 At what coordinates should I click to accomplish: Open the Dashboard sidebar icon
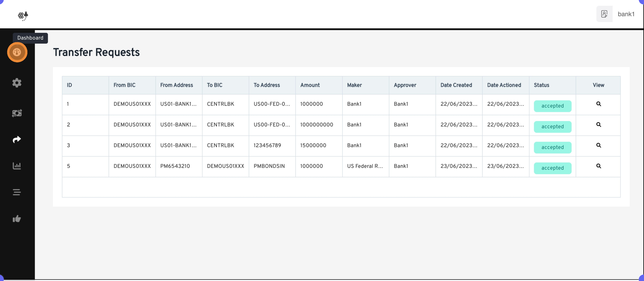(17, 52)
